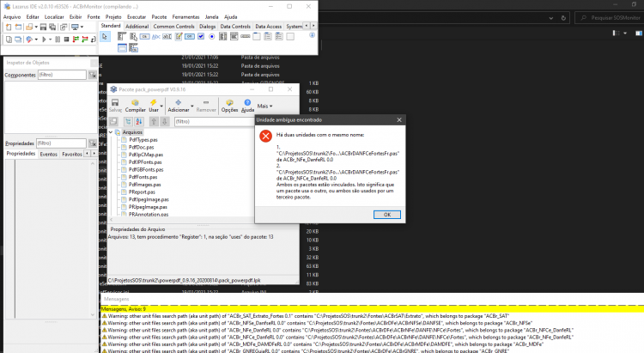Select PdfTypes.pas in the file tree
Screen dimensions: 644x353
[143, 140]
